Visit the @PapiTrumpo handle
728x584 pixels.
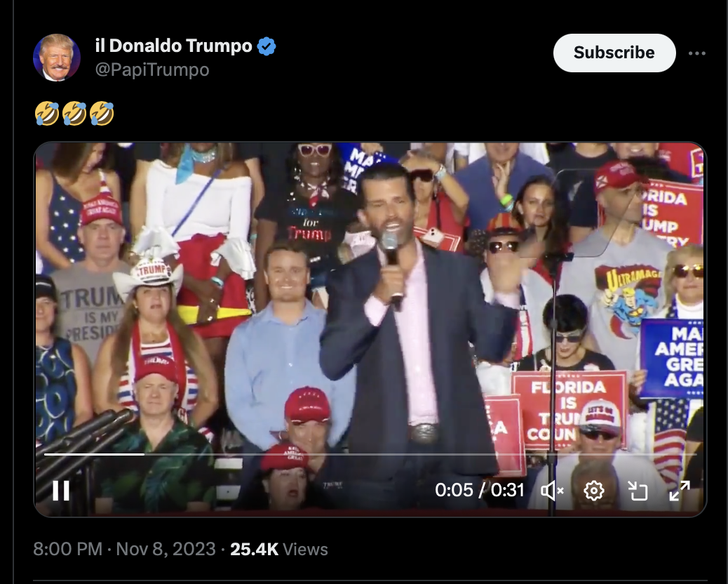pyautogui.click(x=151, y=69)
